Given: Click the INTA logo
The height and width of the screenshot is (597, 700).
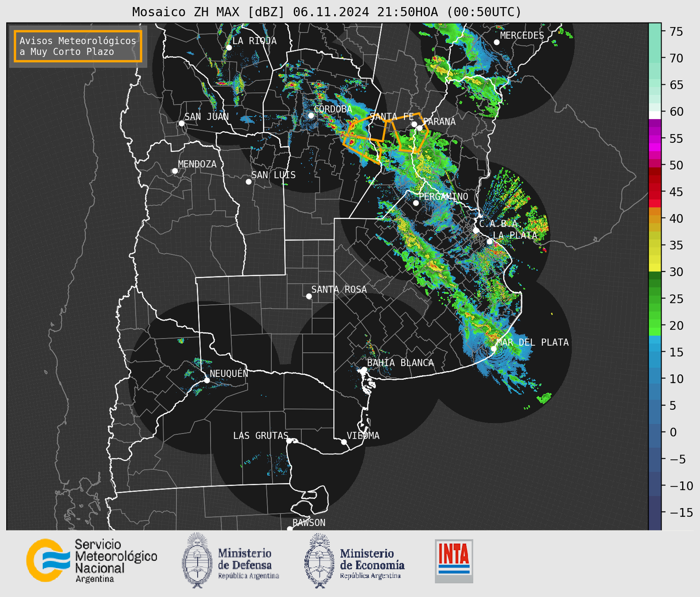Looking at the screenshot, I should (454, 561).
